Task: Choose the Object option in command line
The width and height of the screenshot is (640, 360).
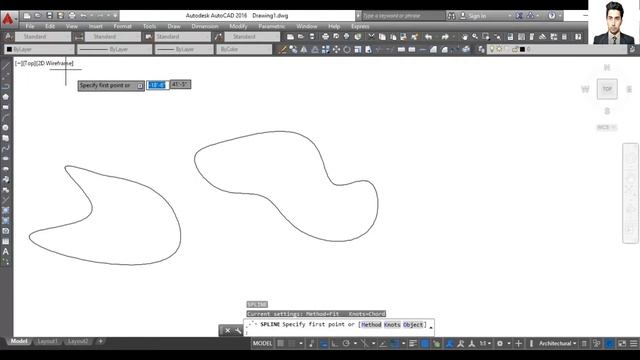Action: click(x=413, y=324)
